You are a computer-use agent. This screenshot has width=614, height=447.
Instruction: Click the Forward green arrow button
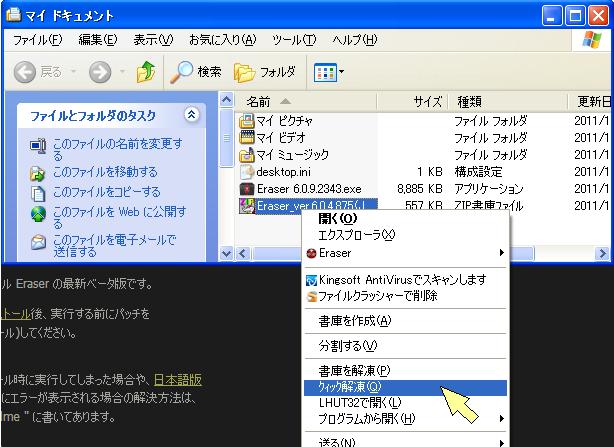100,72
